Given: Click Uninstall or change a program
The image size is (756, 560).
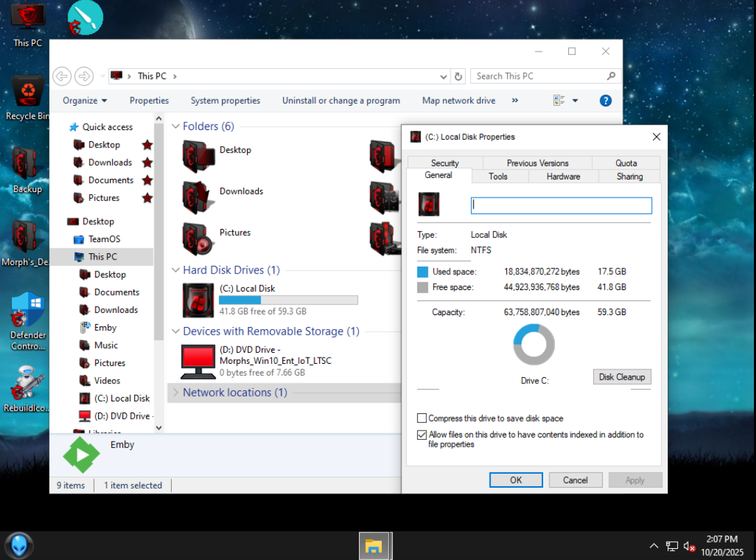Looking at the screenshot, I should pos(341,100).
